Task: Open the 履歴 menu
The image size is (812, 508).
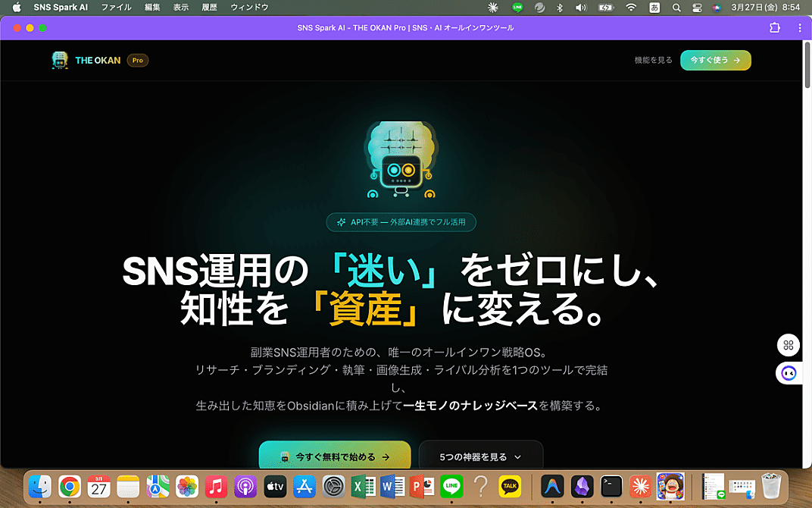Action: tap(209, 7)
